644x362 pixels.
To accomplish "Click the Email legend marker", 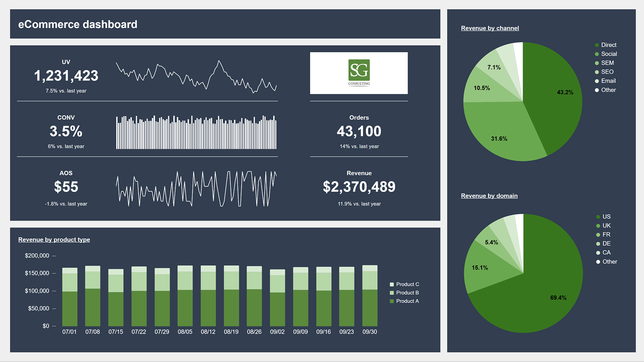I will point(597,81).
